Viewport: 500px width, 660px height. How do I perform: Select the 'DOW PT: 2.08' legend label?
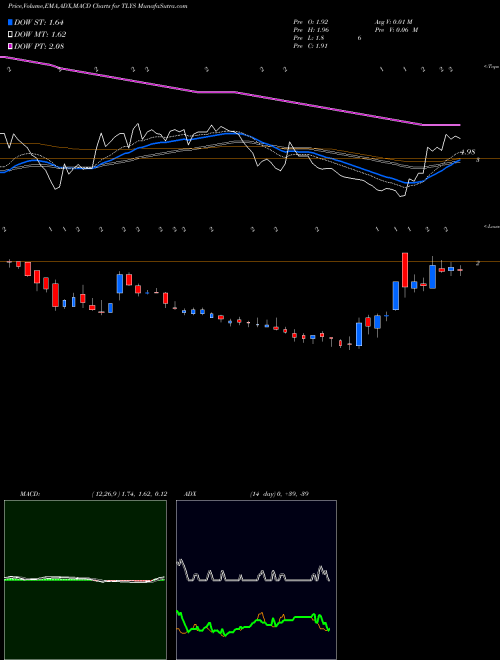(39, 46)
